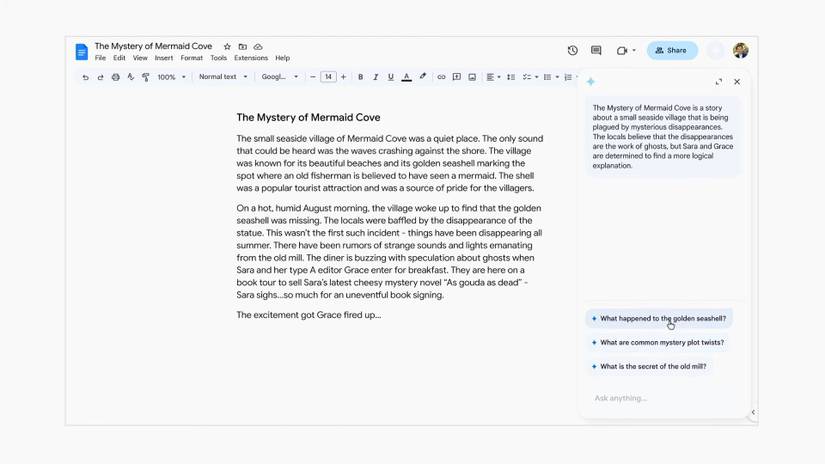Toggle bold formatting
This screenshot has height=464, width=825.
pos(360,77)
